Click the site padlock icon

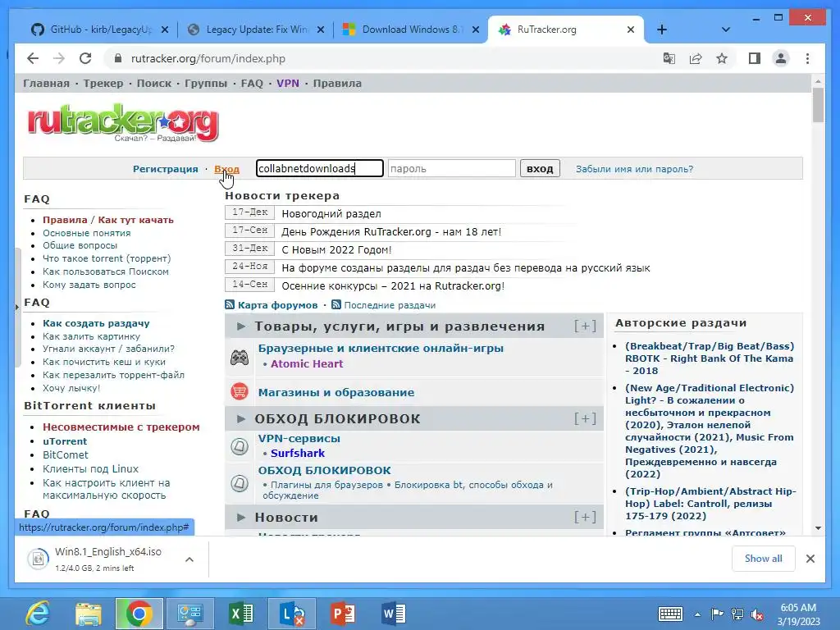point(118,58)
